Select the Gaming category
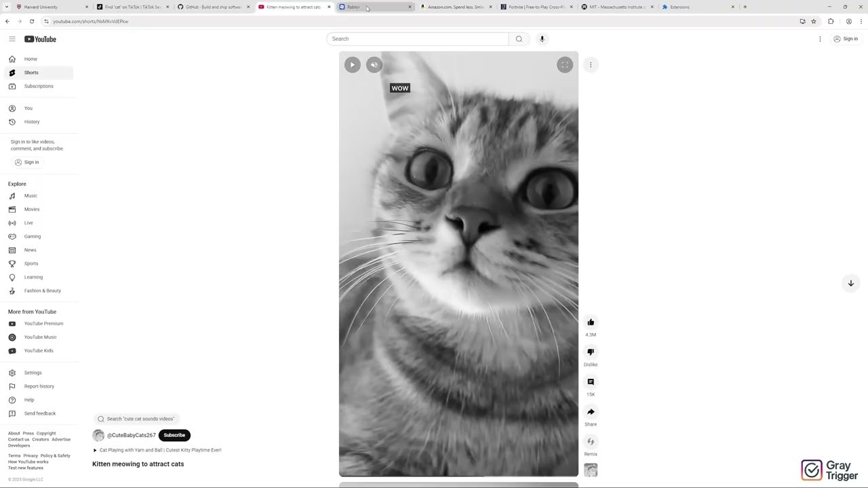The image size is (868, 488). click(32, 236)
